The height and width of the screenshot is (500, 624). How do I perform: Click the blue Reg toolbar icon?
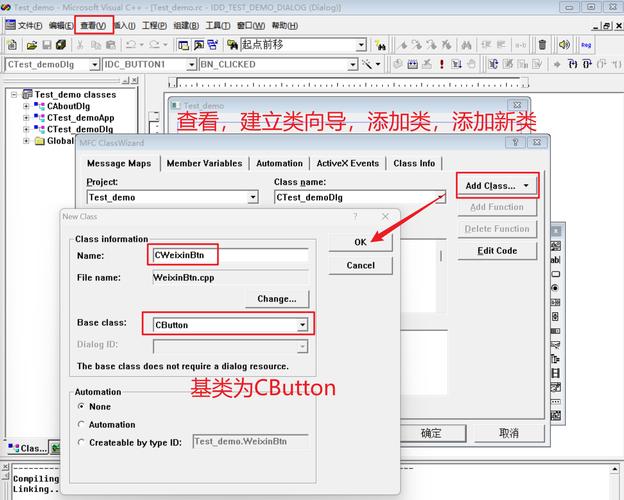[x=586, y=45]
